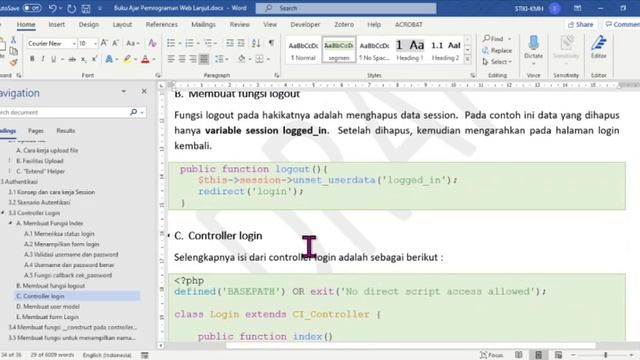Screen dimensions: 640x360
Task: Apply the No Spacing style
Action: [x=374, y=50]
